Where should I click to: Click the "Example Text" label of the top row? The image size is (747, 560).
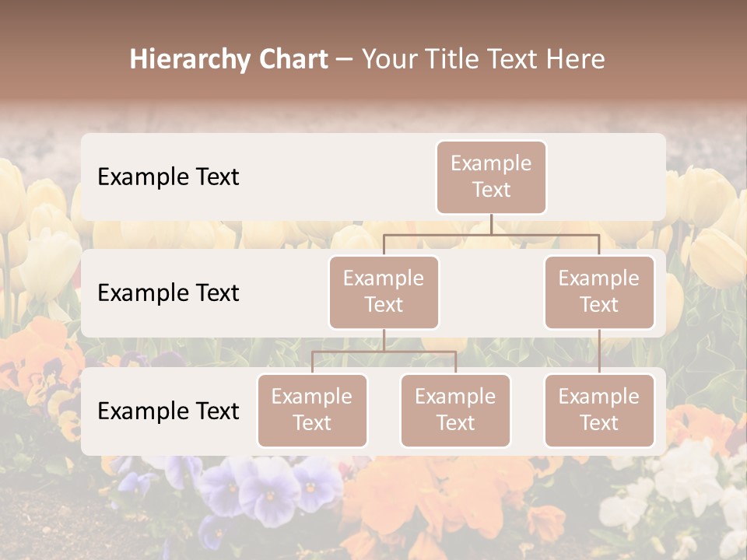coord(168,177)
